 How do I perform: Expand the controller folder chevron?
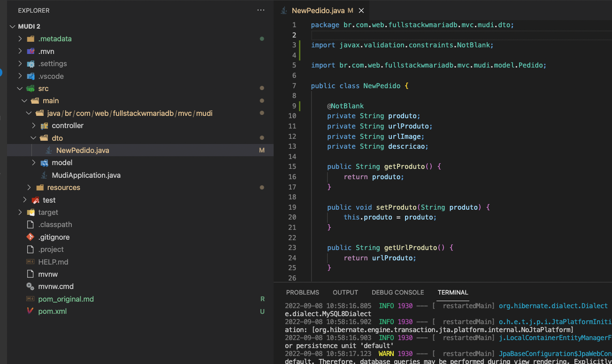pos(34,126)
